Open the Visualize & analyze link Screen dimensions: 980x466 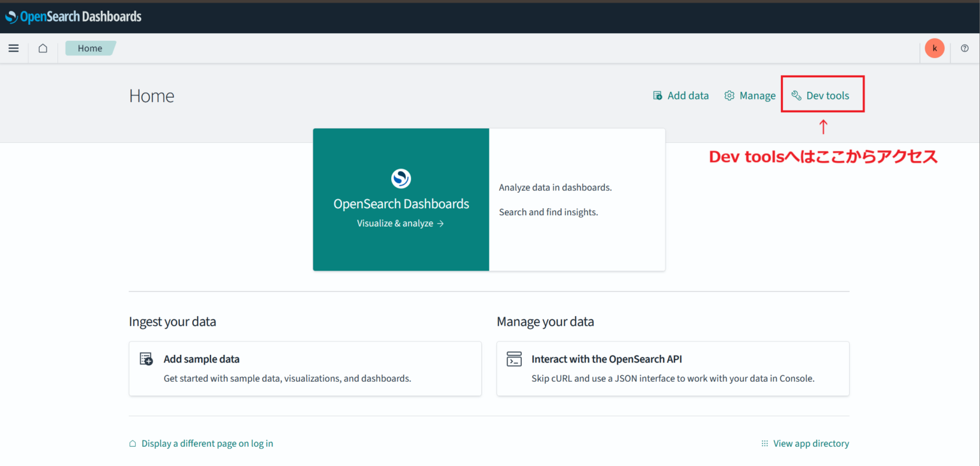click(401, 223)
